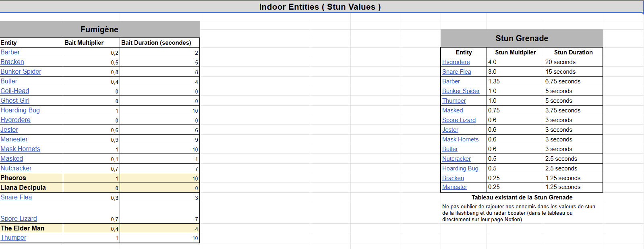Select the 20 seconds stun duration cell
The height and width of the screenshot is (249, 644).
(573, 62)
